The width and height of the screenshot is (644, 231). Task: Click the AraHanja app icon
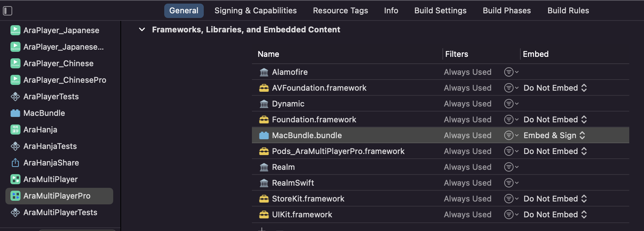[x=15, y=130]
